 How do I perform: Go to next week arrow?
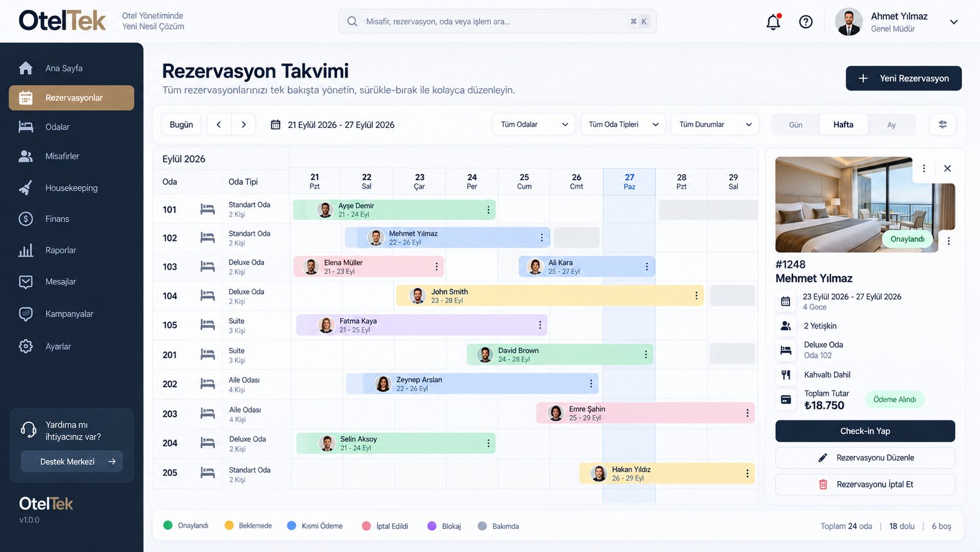click(243, 124)
